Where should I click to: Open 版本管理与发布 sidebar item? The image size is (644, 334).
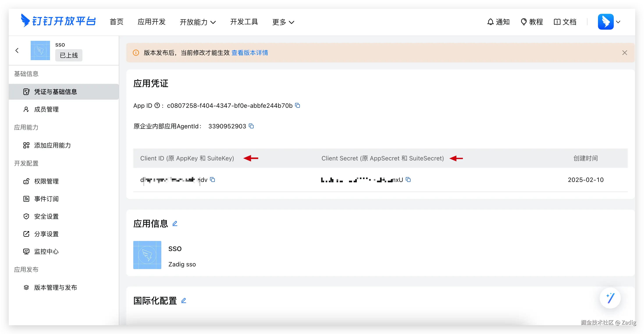click(55, 287)
